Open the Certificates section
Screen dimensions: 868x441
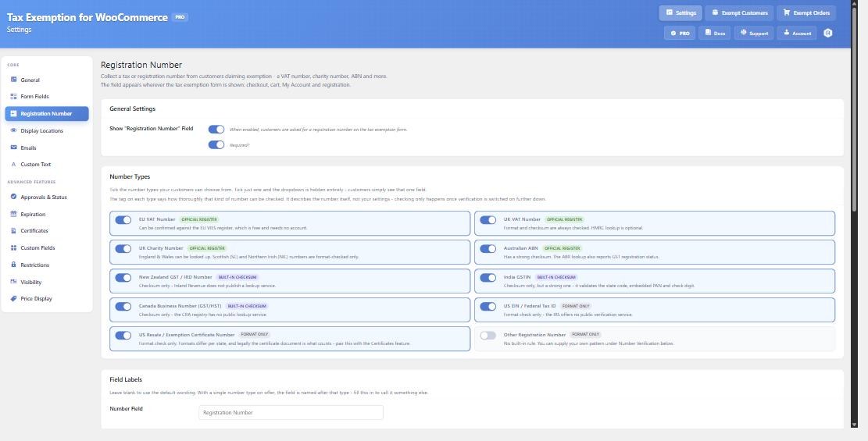click(47, 231)
